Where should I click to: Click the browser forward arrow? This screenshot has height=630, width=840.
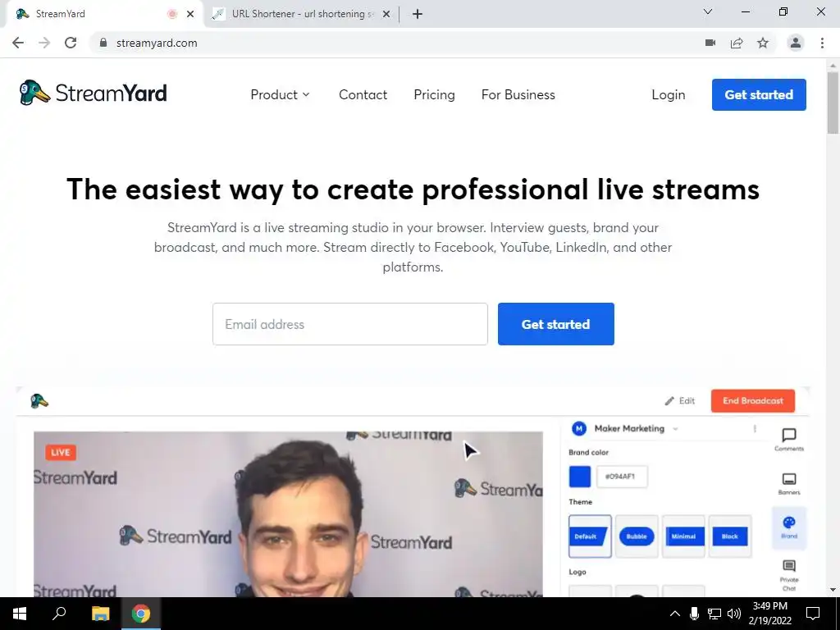point(44,43)
